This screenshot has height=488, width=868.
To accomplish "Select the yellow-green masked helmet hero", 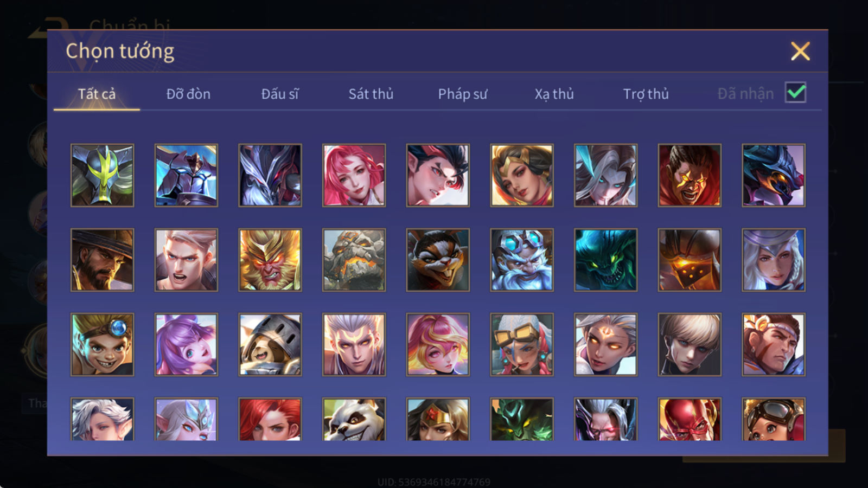I will (102, 175).
